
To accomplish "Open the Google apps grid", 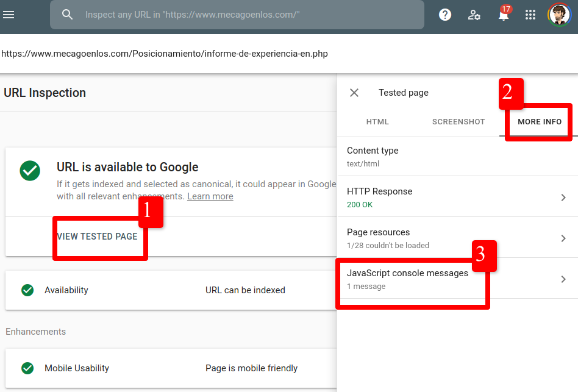I will (530, 15).
